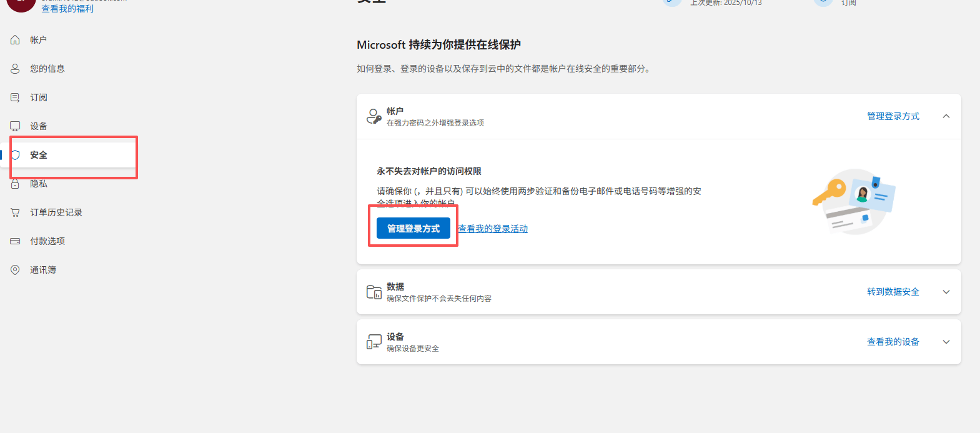Open the 查看我的福利 link at top left
This screenshot has width=980, height=433.
tap(67, 9)
